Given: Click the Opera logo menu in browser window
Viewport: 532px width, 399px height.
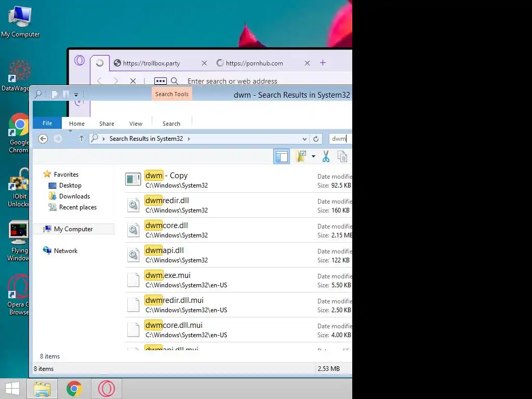Looking at the screenshot, I should click(x=79, y=60).
